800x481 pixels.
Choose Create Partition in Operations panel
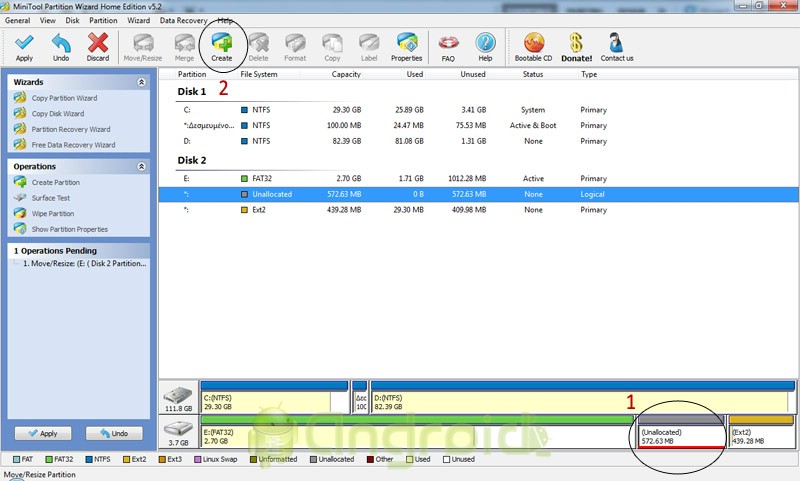pyautogui.click(x=56, y=183)
